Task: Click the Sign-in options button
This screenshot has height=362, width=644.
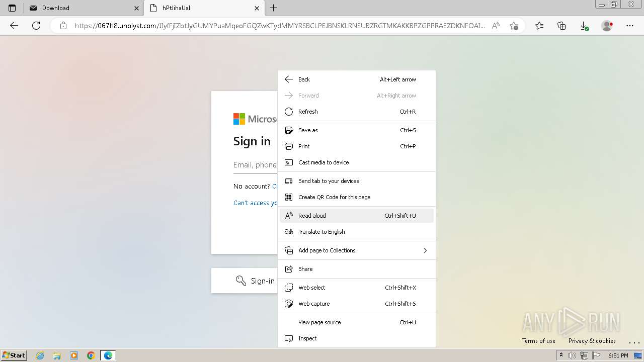Action: pyautogui.click(x=245, y=281)
